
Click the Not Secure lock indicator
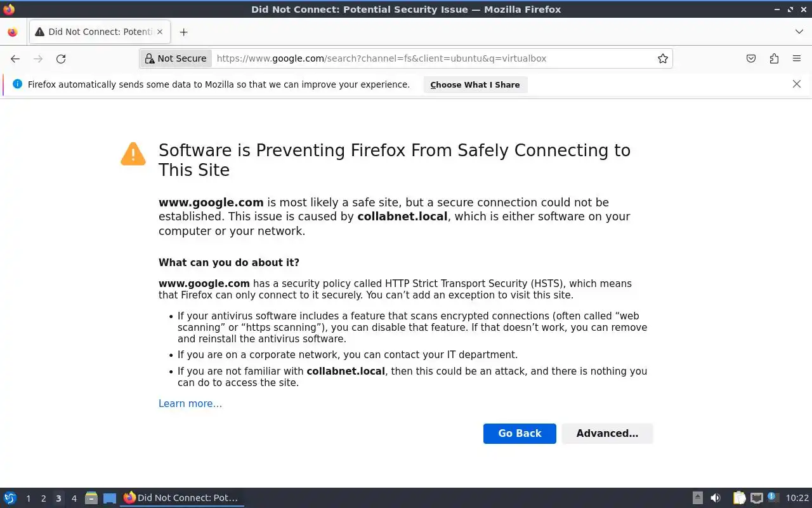[x=176, y=58]
